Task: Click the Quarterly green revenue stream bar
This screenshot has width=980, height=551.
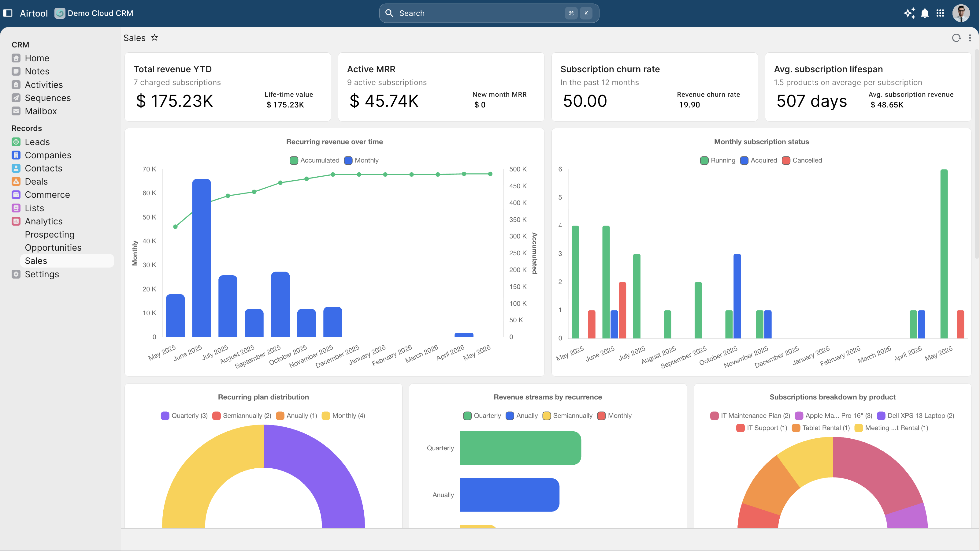Action: click(x=521, y=448)
